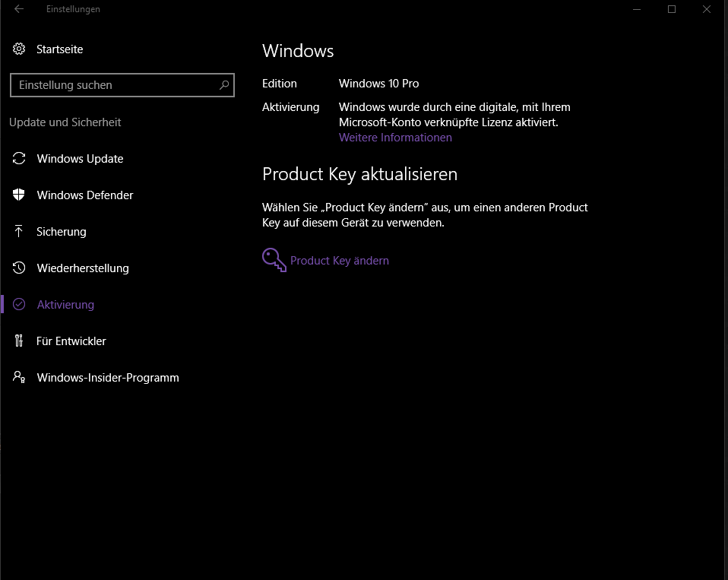Open the Wiederherstellung page
The image size is (728, 580).
[83, 268]
